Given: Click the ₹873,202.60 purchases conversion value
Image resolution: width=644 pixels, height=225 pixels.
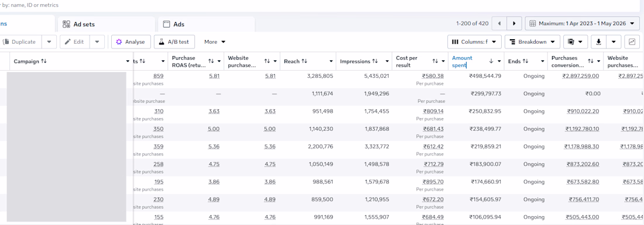Looking at the screenshot, I should pyautogui.click(x=583, y=164).
